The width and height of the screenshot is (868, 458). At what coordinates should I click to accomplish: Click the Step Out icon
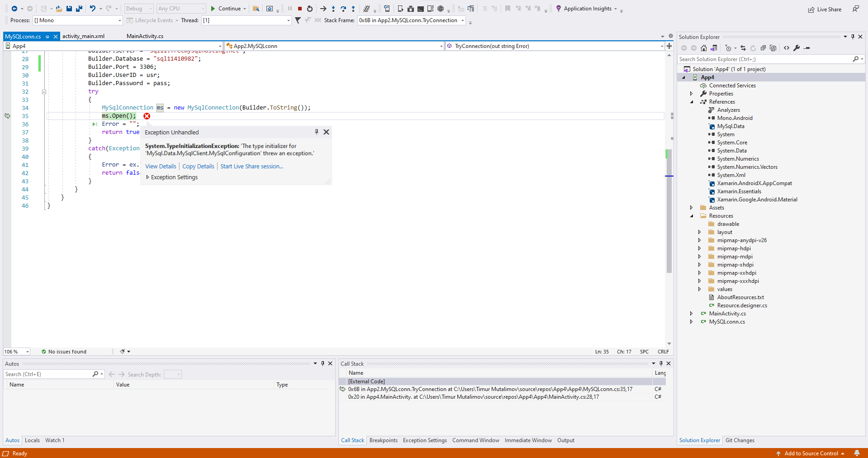click(353, 9)
